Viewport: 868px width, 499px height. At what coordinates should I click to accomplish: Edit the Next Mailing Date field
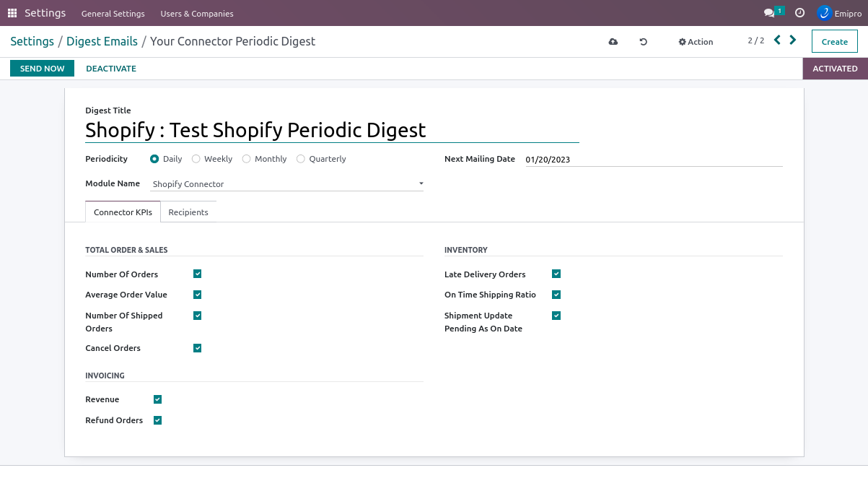[x=654, y=160]
